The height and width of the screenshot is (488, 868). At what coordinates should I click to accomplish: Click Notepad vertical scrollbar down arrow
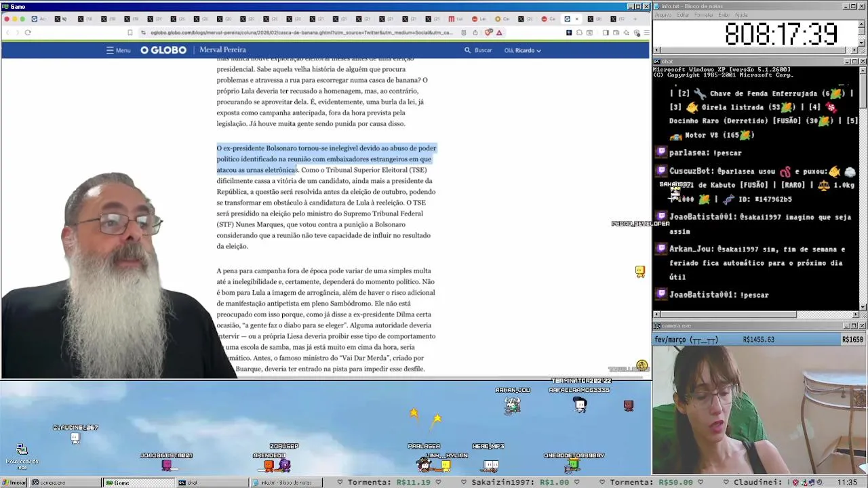[863, 43]
